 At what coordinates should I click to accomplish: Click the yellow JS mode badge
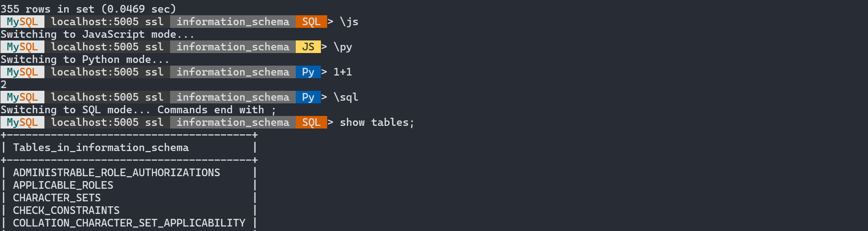point(308,47)
